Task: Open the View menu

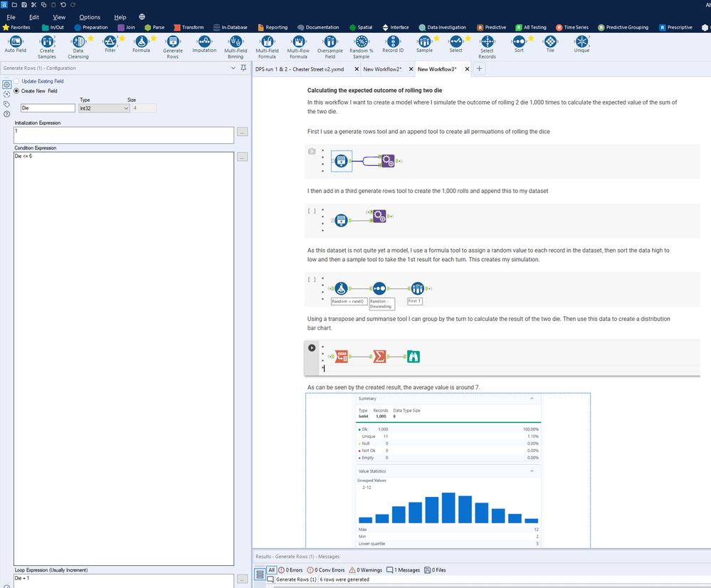Action: click(59, 17)
